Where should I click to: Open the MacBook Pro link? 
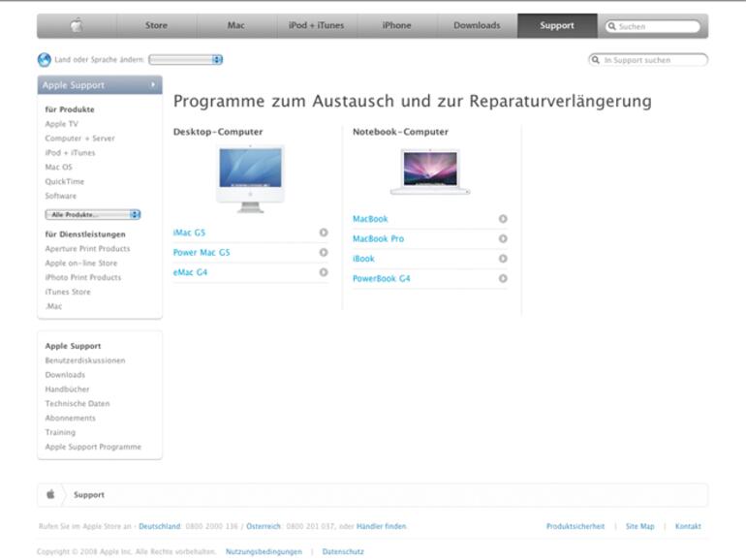pos(378,239)
